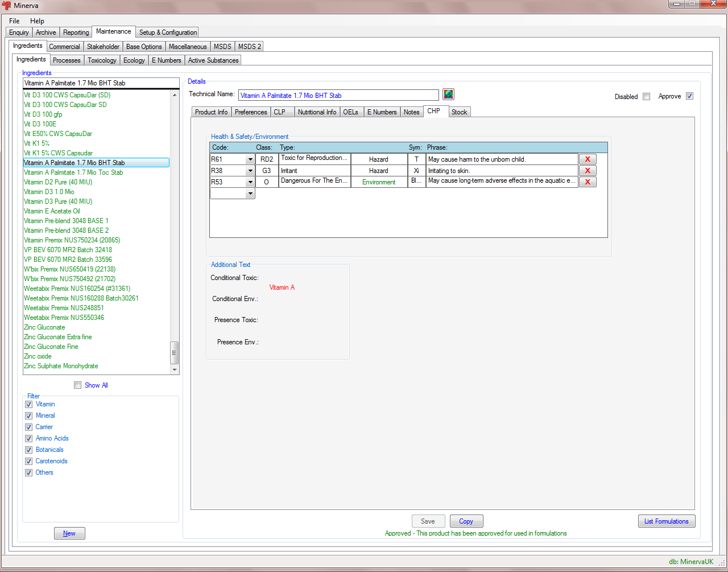Switch to the Toxicology sub-tab
The height and width of the screenshot is (572, 728).
click(x=102, y=60)
